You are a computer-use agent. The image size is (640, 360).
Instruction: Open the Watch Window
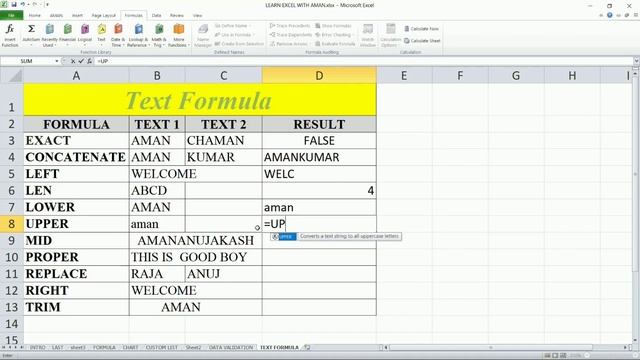(x=368, y=35)
